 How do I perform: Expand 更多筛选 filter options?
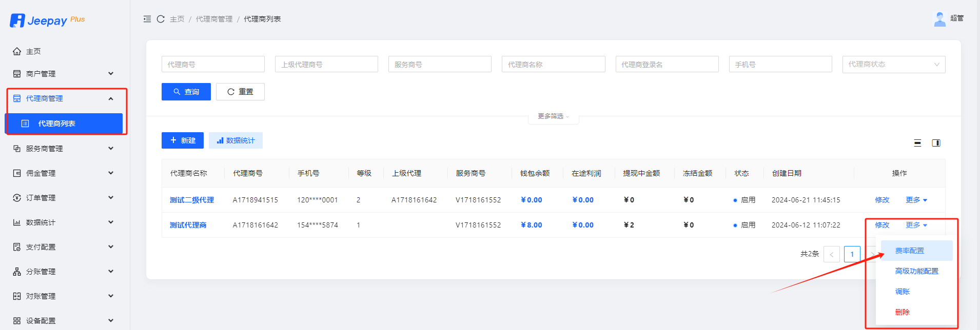click(x=553, y=116)
